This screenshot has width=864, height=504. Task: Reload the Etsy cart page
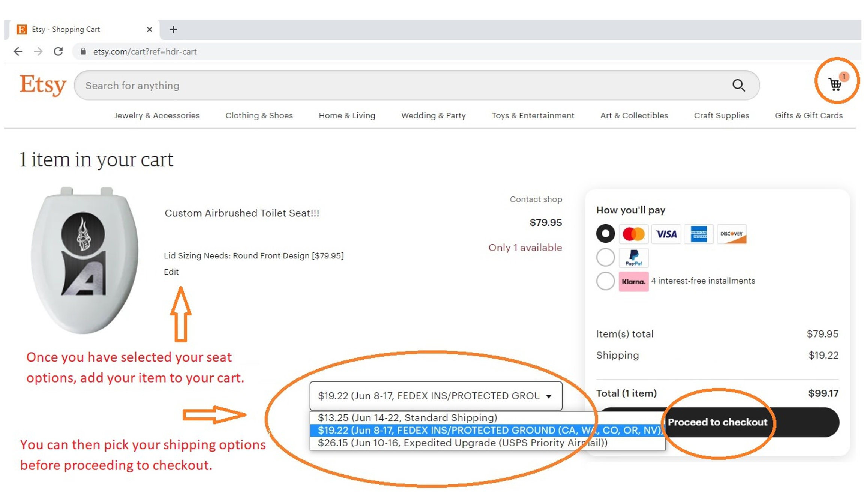click(58, 51)
